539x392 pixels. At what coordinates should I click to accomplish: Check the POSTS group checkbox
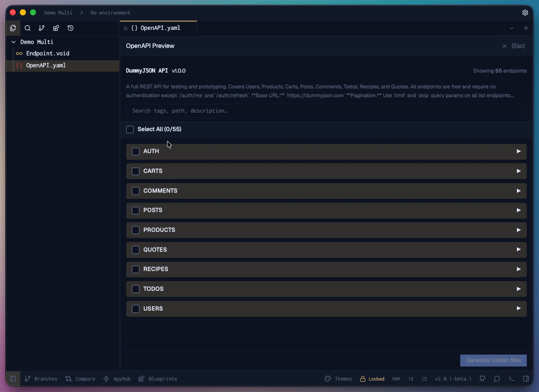(x=135, y=210)
